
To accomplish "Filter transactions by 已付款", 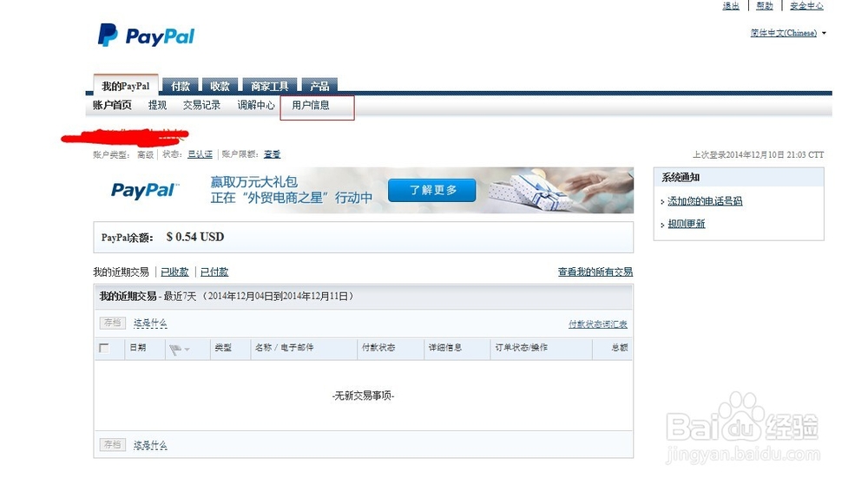I will coord(214,272).
